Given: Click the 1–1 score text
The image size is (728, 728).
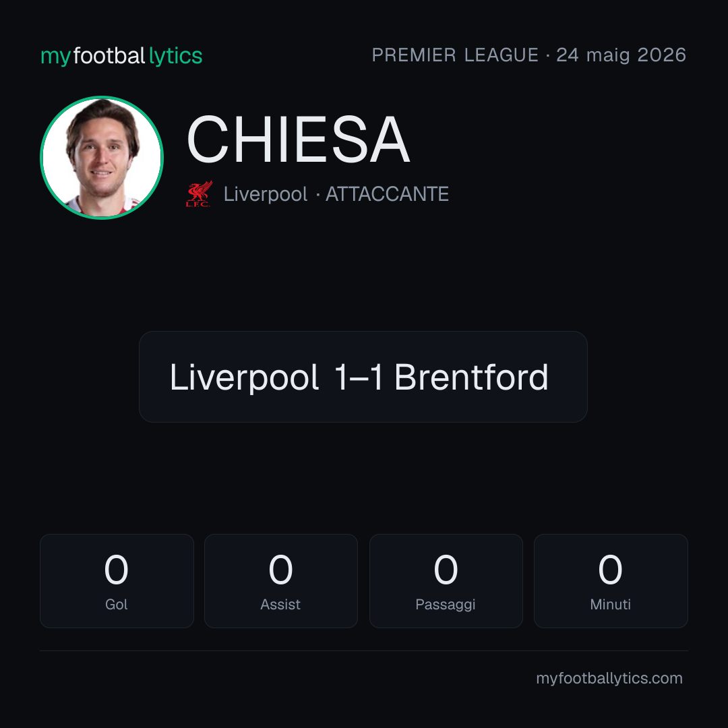Looking at the screenshot, I should (359, 377).
